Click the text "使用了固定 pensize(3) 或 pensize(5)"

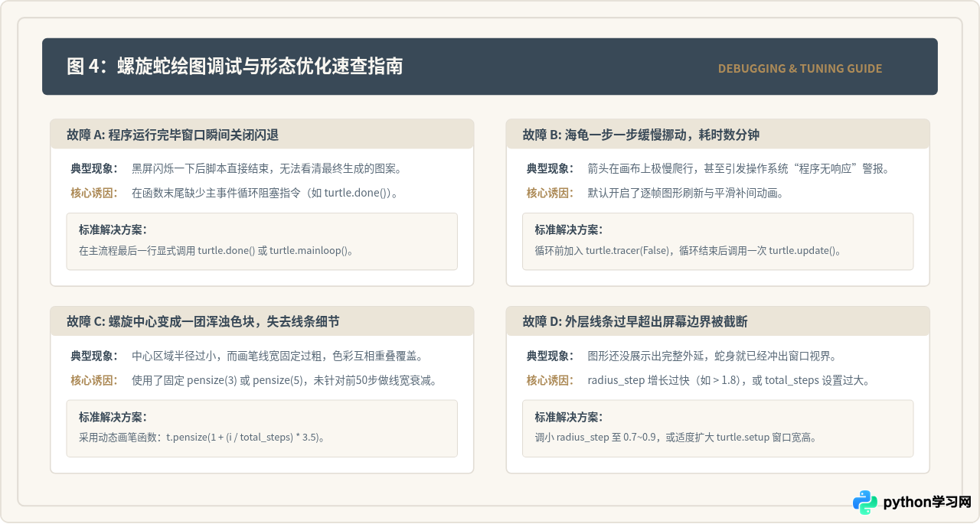(217, 380)
